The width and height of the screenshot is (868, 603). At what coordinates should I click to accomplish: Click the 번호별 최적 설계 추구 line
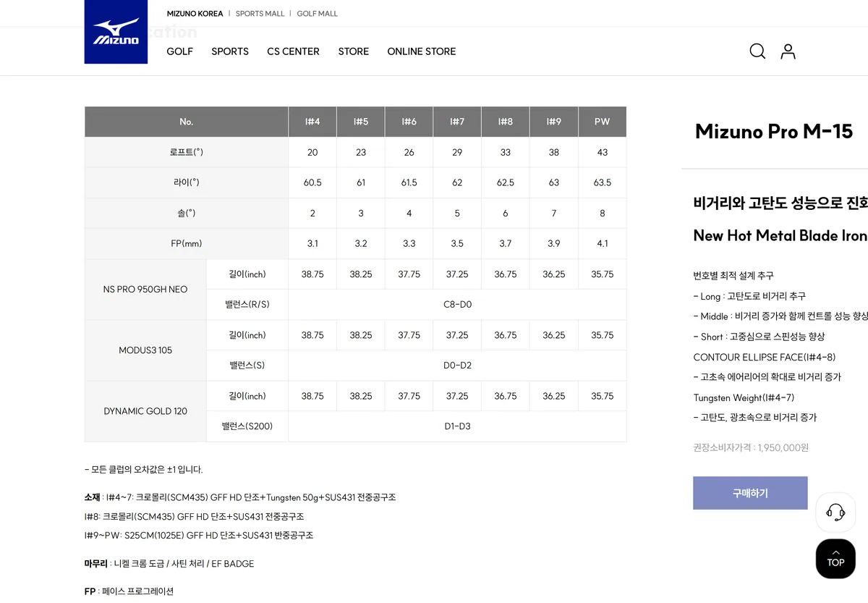(x=733, y=276)
